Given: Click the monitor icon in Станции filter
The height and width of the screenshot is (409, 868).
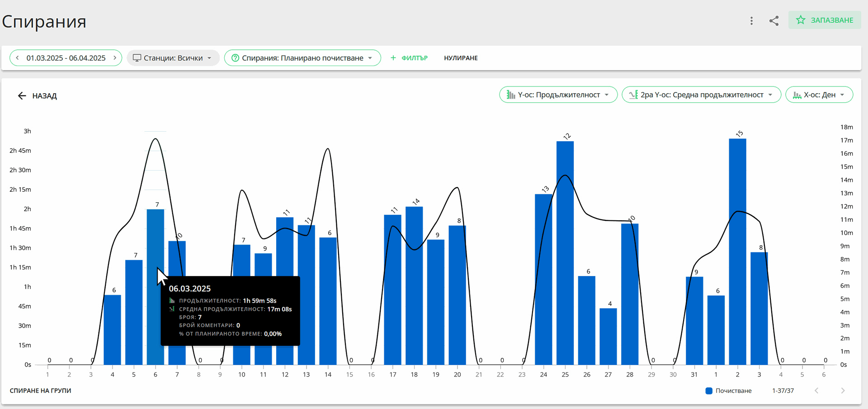Looking at the screenshot, I should coord(137,58).
